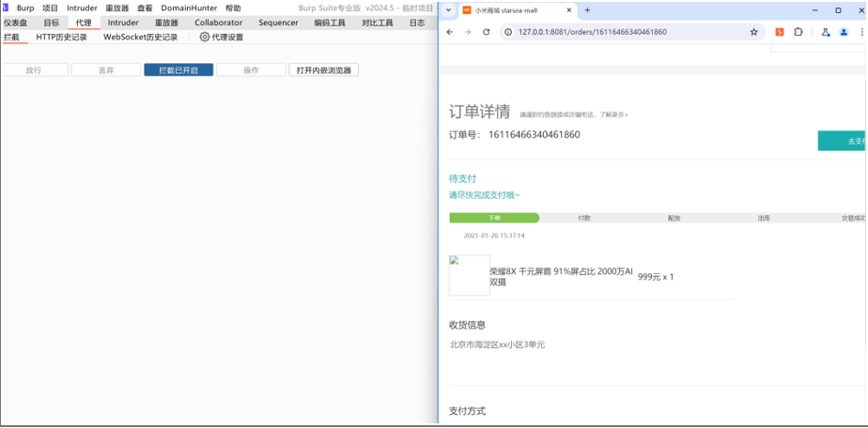
Task: Bookmark this page with the star icon
Action: pyautogui.click(x=753, y=32)
